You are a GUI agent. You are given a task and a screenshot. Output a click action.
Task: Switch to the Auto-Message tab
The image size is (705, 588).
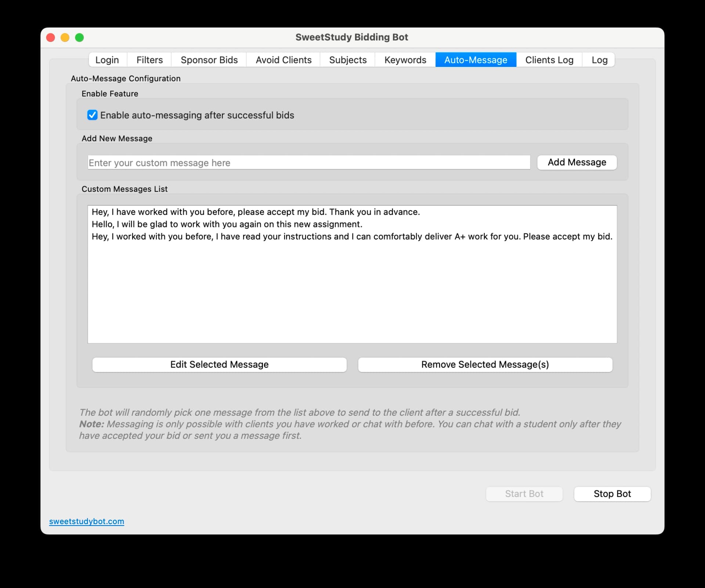click(476, 59)
